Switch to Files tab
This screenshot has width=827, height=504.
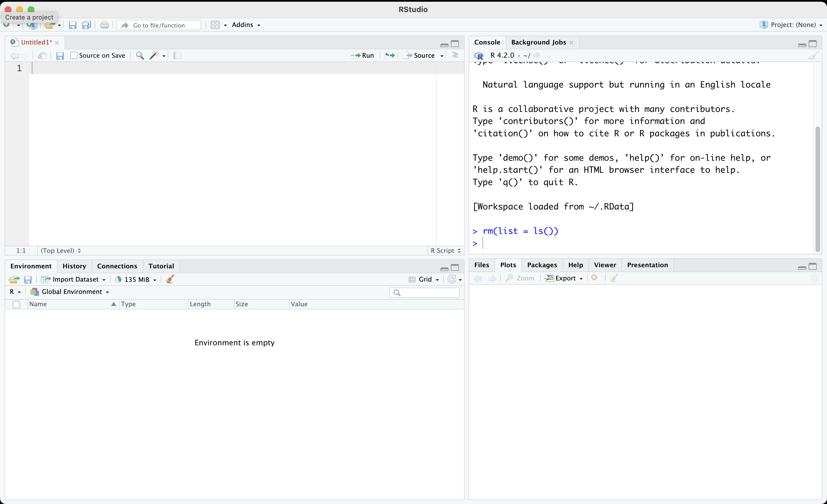[x=482, y=265]
